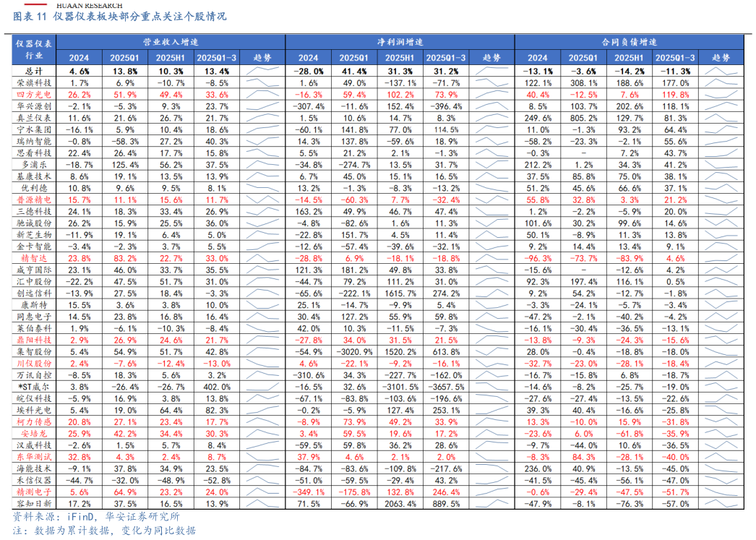Select the '海能技术' row label
The height and width of the screenshot is (540, 756).
point(34,468)
